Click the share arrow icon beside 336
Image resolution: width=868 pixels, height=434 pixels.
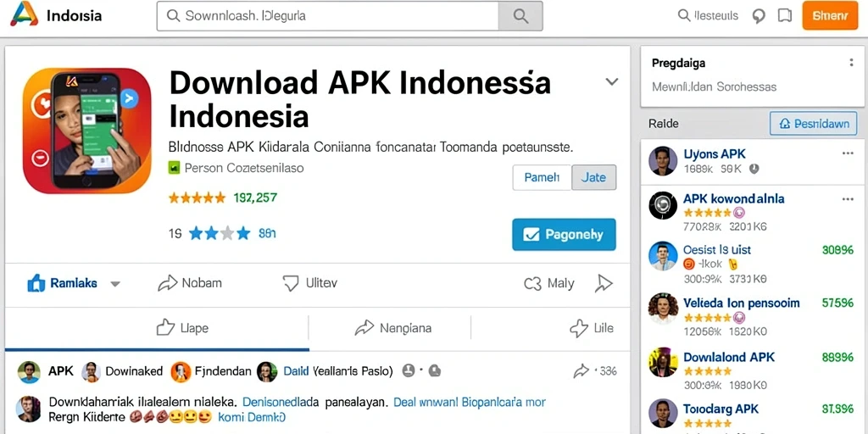pos(581,371)
